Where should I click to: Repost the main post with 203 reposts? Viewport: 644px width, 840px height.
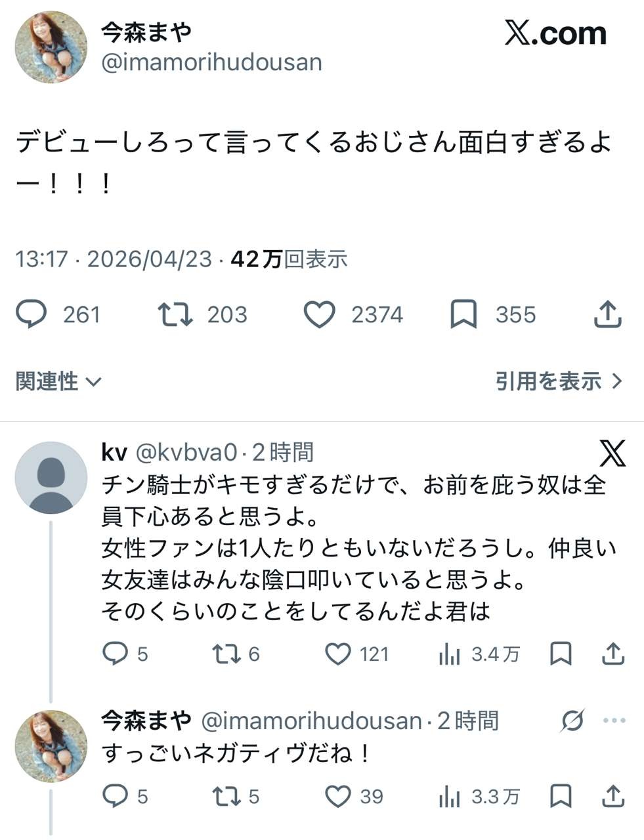(x=175, y=315)
